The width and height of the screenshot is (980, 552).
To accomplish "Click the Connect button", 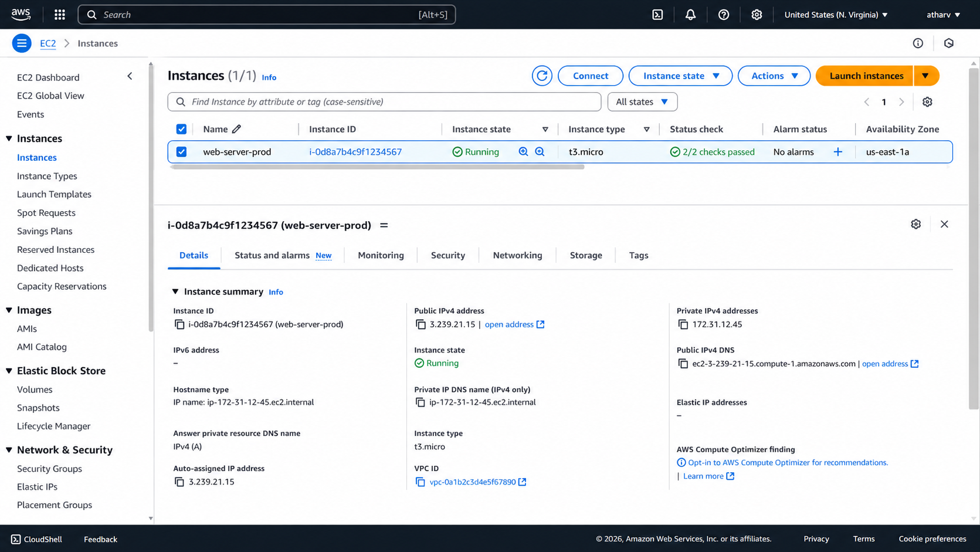I will 591,76.
